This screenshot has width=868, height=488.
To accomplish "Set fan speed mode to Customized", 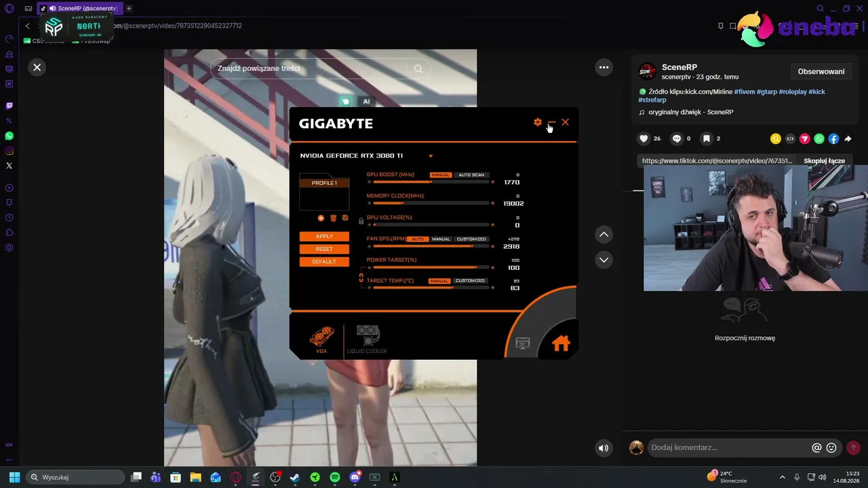I will point(471,239).
